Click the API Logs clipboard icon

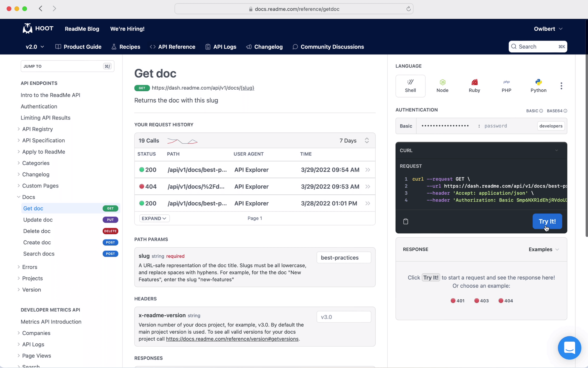point(208,47)
